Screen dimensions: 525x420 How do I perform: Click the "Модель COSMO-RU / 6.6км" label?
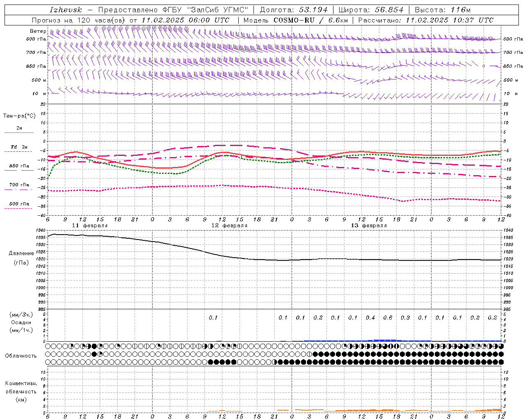(x=295, y=20)
